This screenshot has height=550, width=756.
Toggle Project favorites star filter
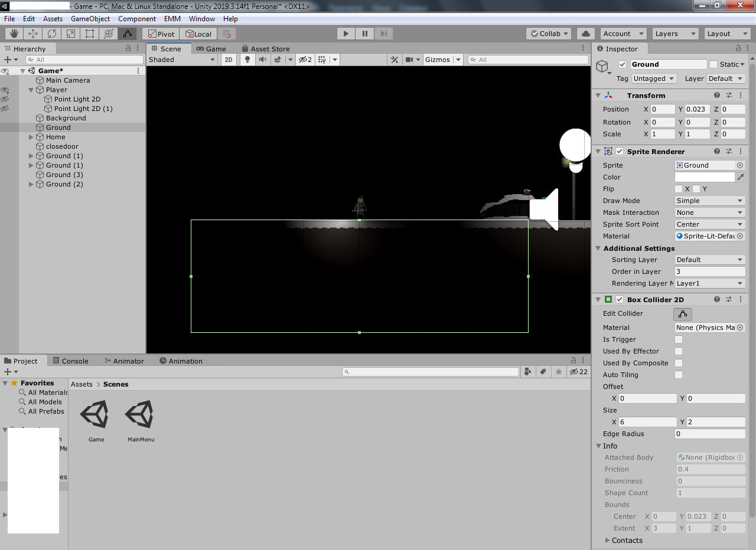coord(558,372)
